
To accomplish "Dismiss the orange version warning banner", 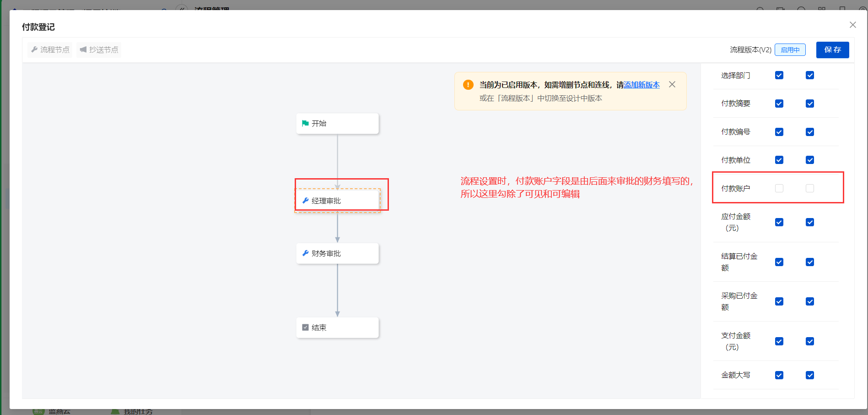I will click(672, 84).
